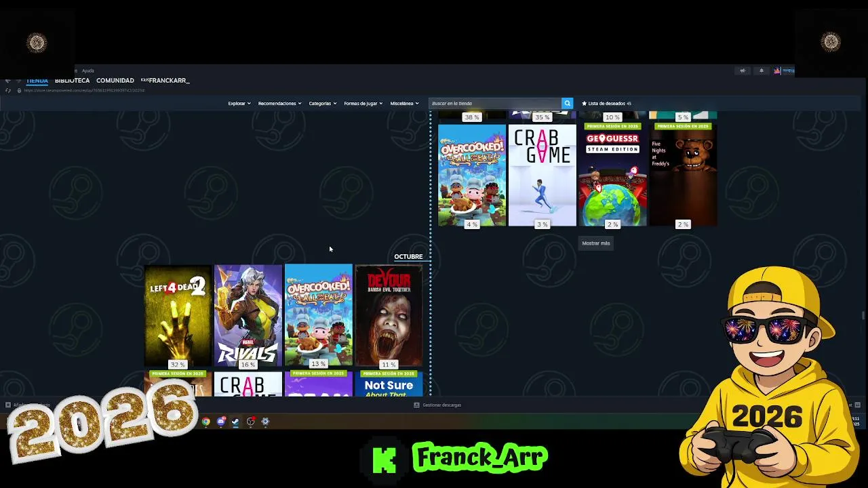Image resolution: width=868 pixels, height=488 pixels.
Task: Click the 2 % label under GeoGuessr
Action: (x=612, y=224)
